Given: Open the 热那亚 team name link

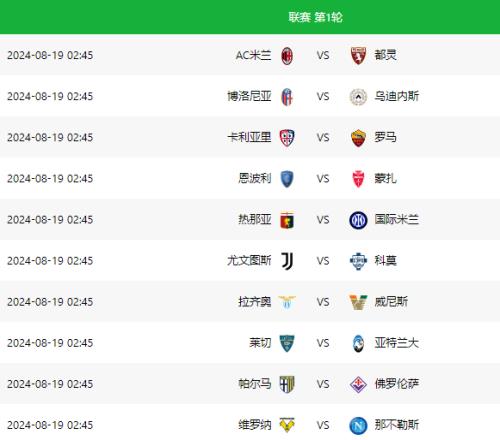Looking at the screenshot, I should pyautogui.click(x=255, y=220).
